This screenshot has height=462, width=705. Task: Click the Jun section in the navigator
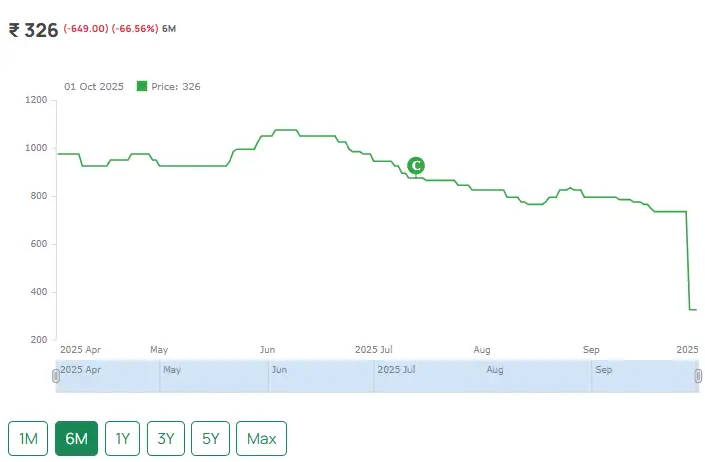(322, 376)
